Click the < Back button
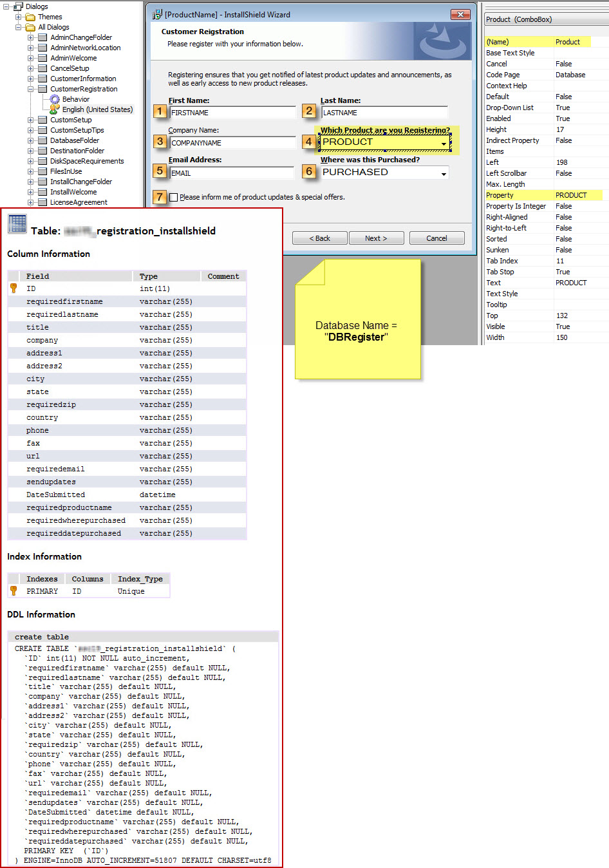This screenshot has width=609, height=868. click(319, 238)
